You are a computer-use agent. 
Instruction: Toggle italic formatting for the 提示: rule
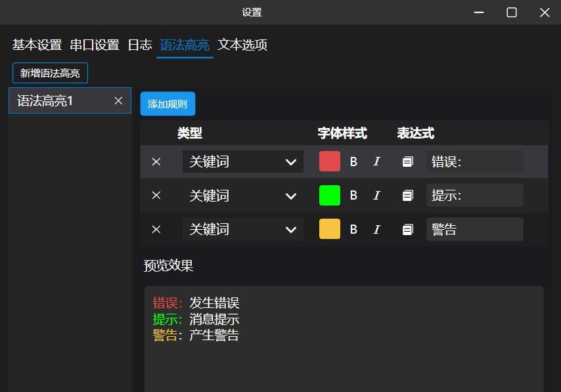(376, 195)
